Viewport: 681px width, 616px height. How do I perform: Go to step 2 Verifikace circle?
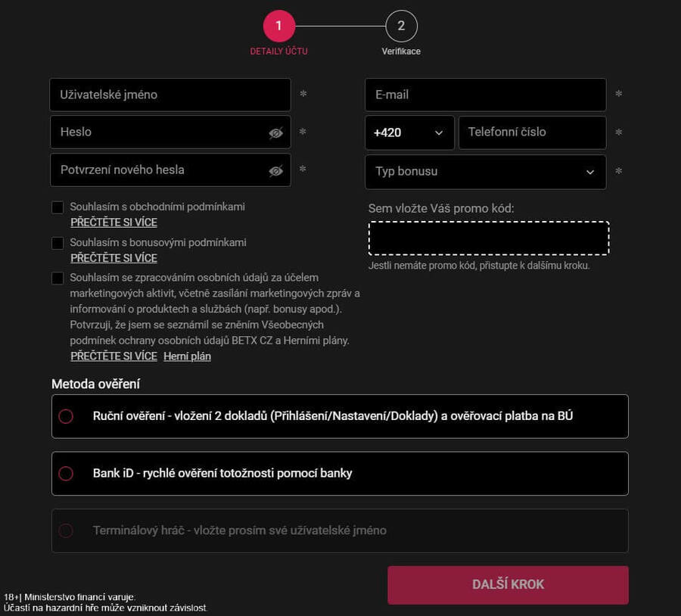[401, 26]
